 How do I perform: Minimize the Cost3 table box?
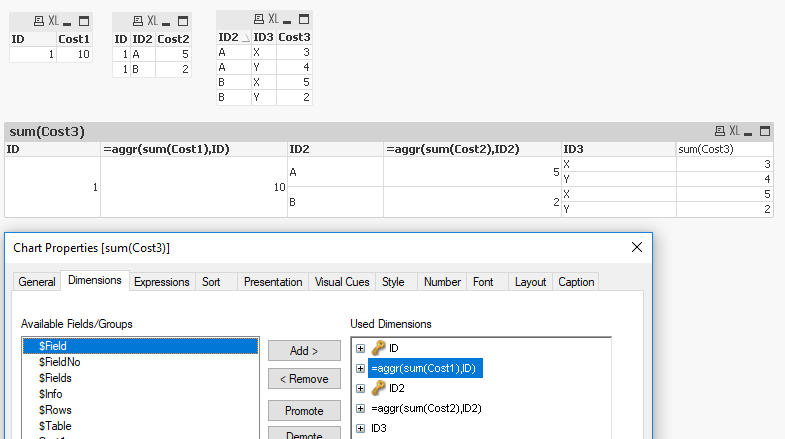[x=287, y=21]
